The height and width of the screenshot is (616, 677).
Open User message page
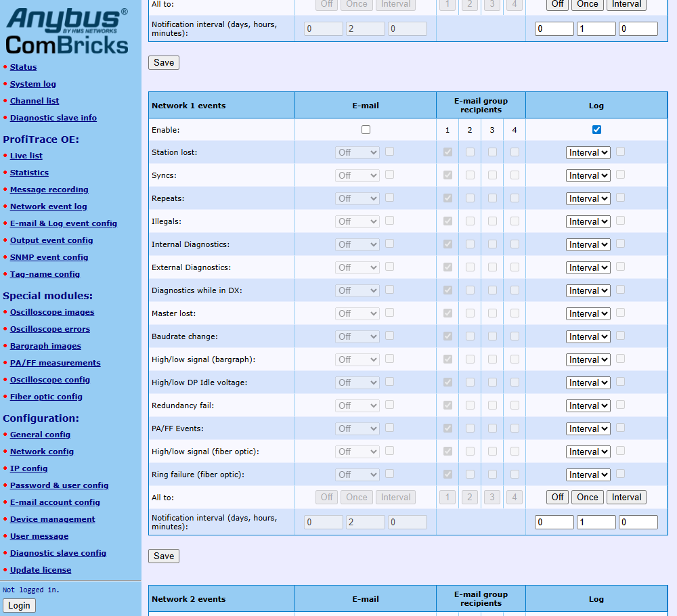pos(39,535)
